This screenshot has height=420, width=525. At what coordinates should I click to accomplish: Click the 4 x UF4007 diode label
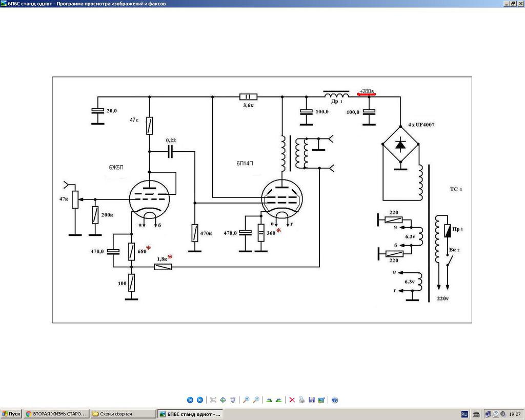(x=421, y=125)
